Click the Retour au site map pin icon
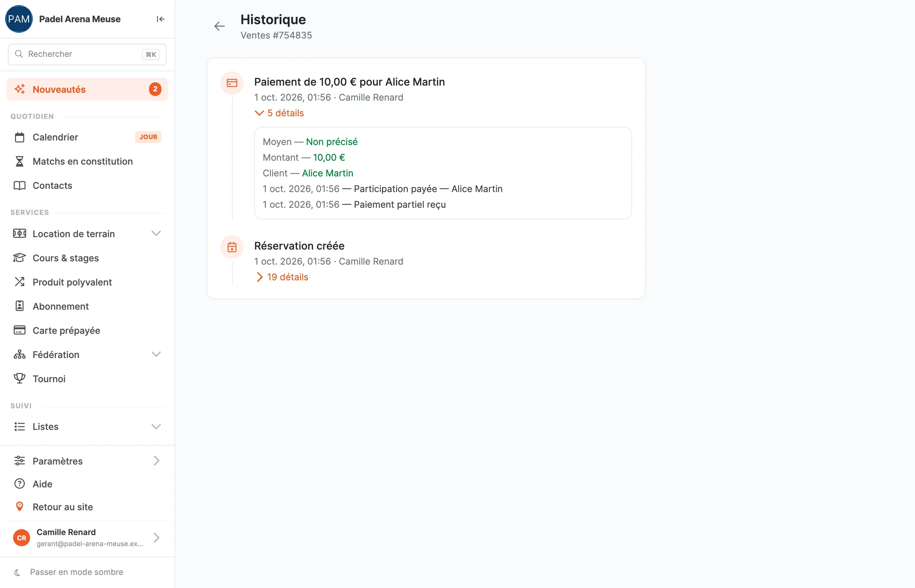The height and width of the screenshot is (588, 915). 20,507
